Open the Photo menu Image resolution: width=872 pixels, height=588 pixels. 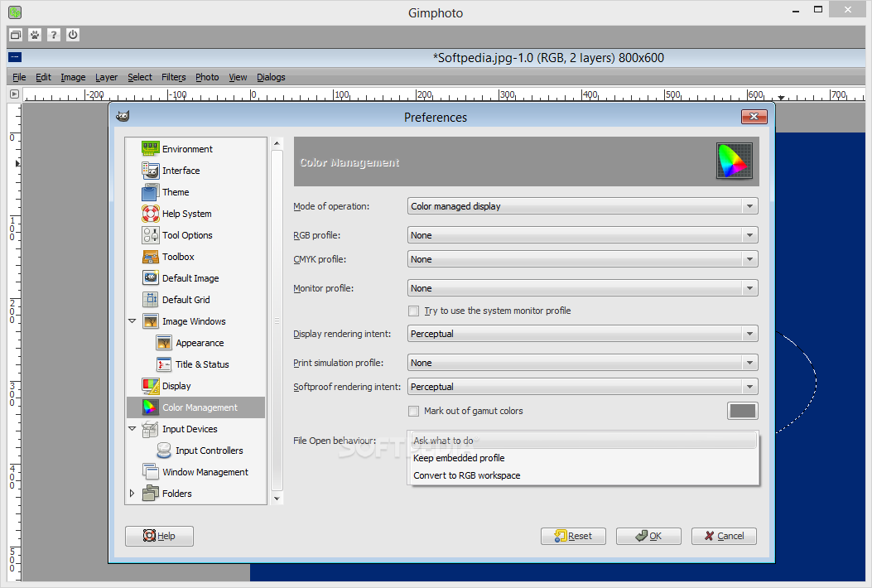207,77
